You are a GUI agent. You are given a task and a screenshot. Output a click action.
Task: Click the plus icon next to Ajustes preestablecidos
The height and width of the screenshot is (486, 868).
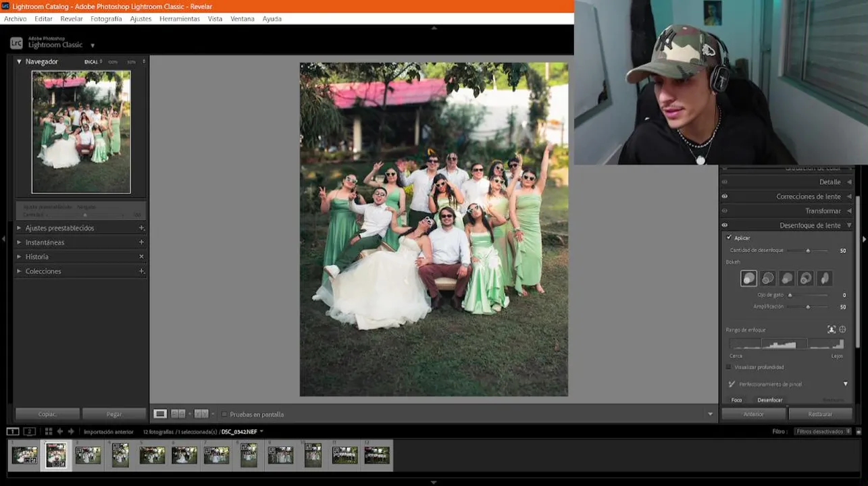(141, 228)
